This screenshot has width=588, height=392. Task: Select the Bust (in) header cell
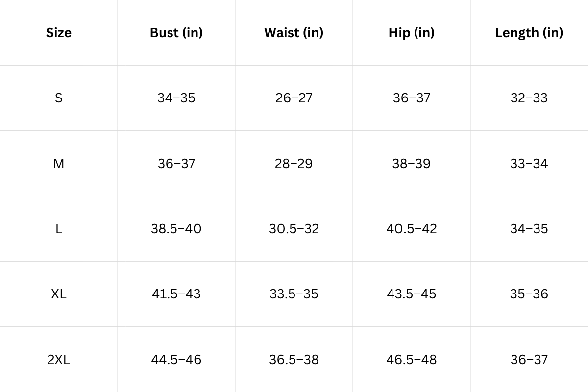[x=176, y=33]
